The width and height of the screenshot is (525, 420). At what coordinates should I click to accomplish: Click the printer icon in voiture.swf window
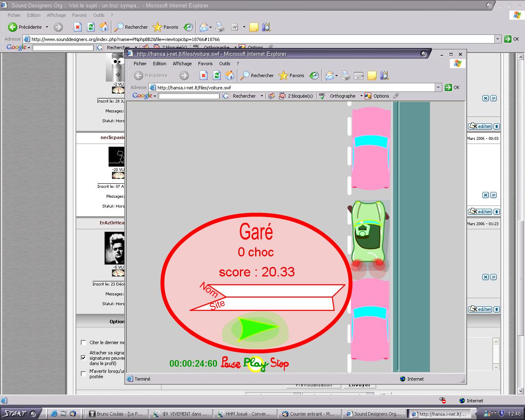coord(346,75)
